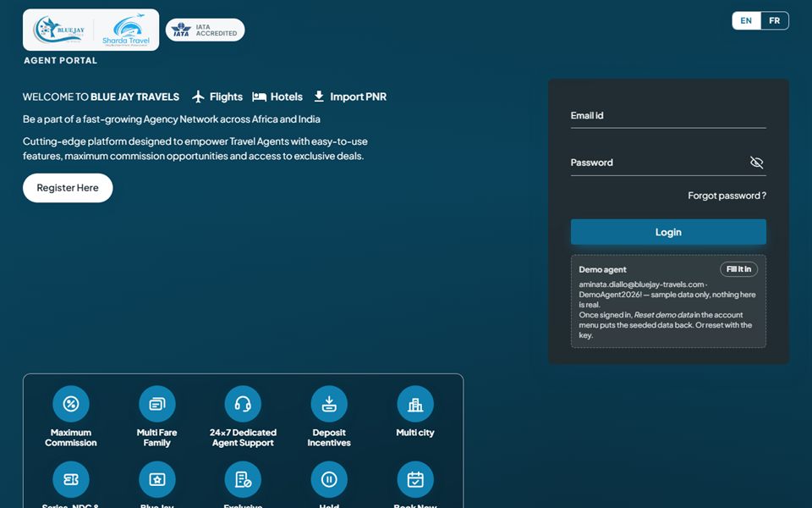The height and width of the screenshot is (508, 812).
Task: Click the ticket icon above Series, NDC
Action: [x=71, y=479]
